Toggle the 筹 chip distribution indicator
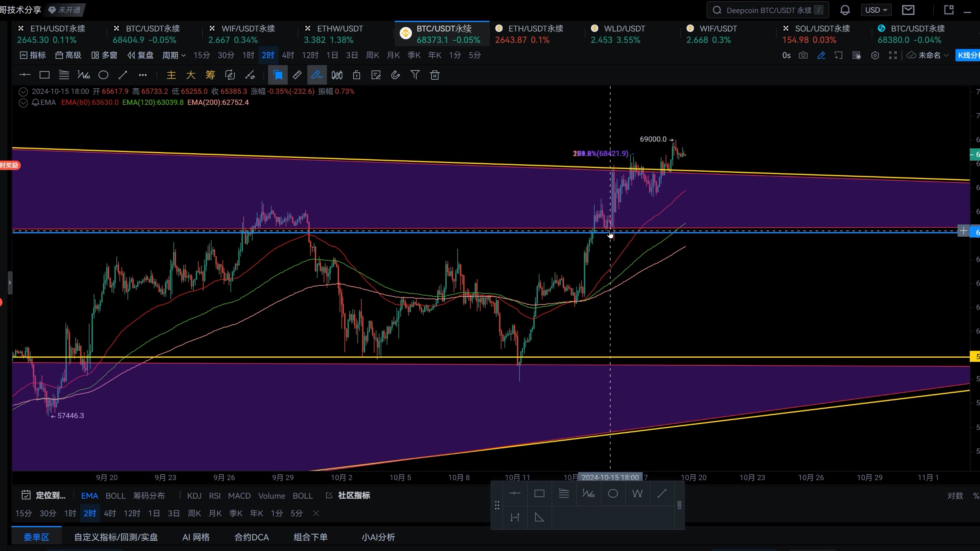 tap(210, 75)
